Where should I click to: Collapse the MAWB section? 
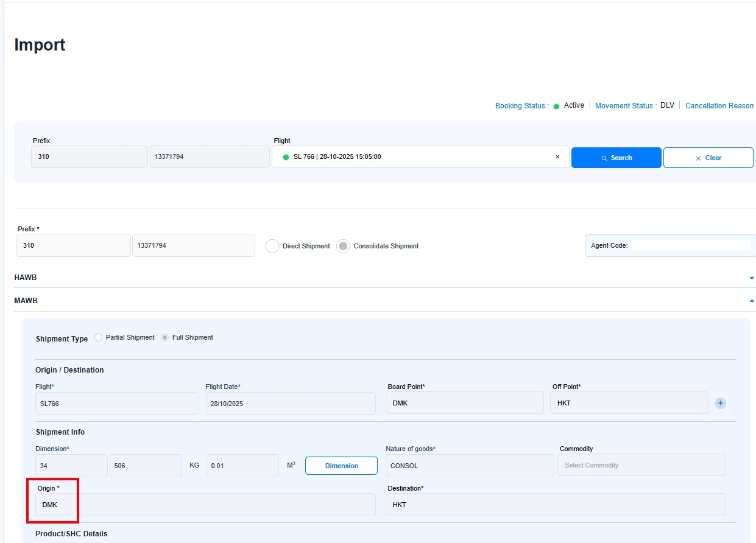751,301
